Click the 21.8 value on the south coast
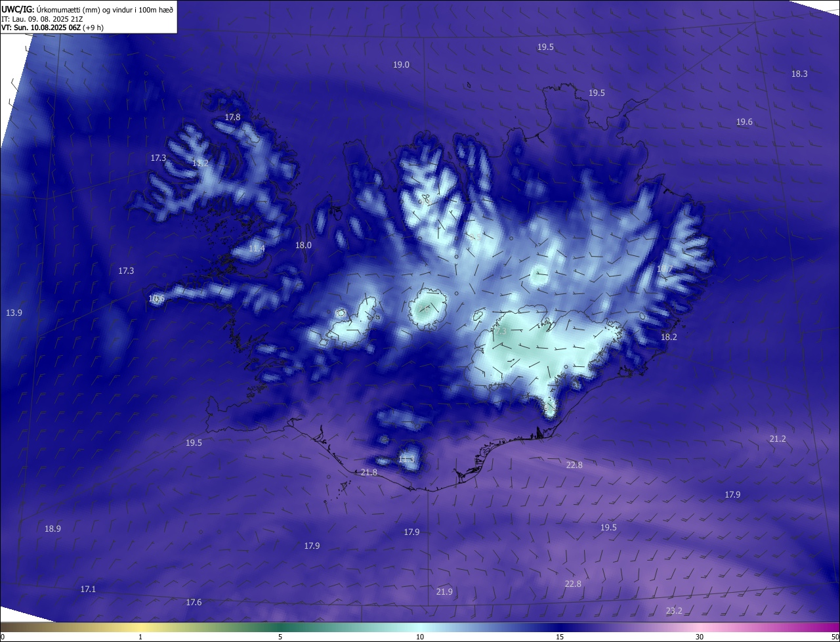The height and width of the screenshot is (642, 840). point(369,473)
